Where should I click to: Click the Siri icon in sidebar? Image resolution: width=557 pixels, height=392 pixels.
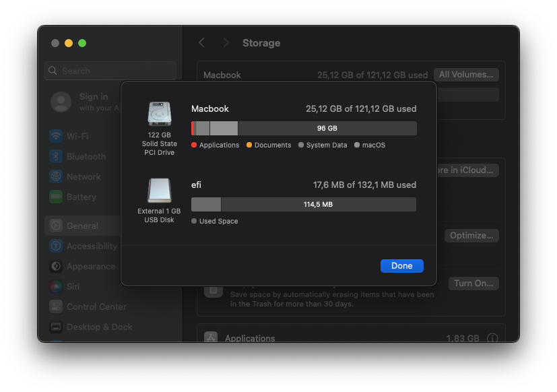(56, 286)
